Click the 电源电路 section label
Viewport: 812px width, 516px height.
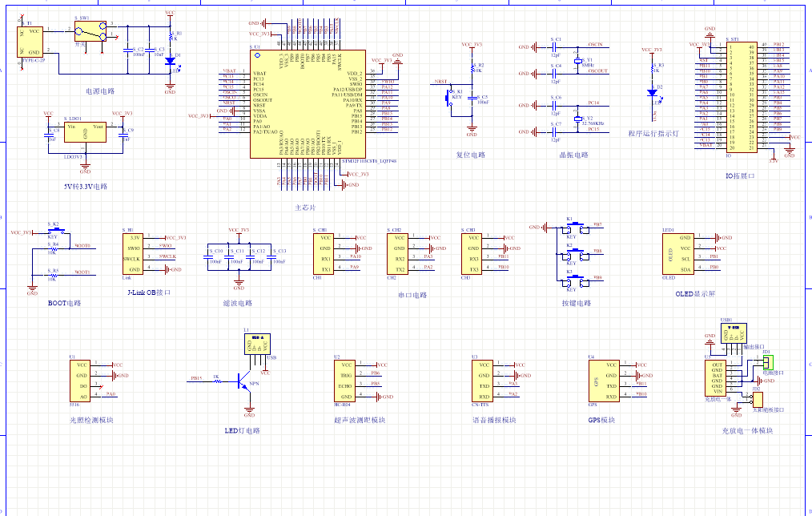pos(100,91)
